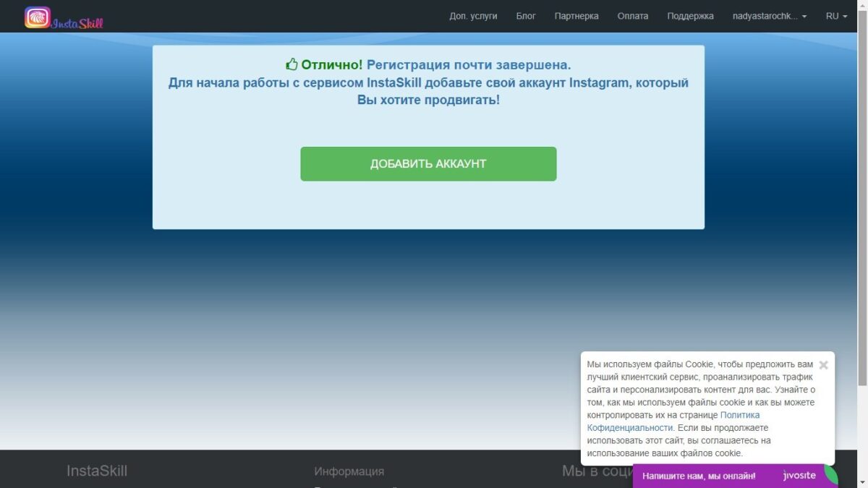This screenshot has width=868, height=488.
Task: Open the Партнерка section
Action: click(x=576, y=16)
